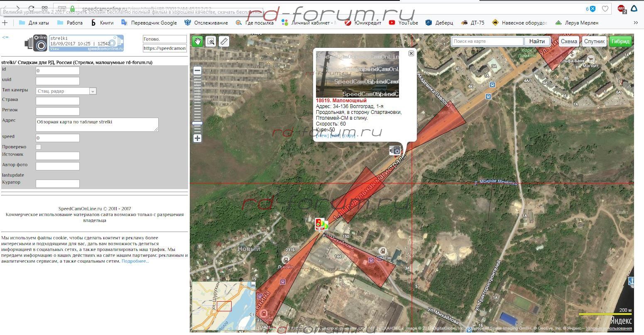Toggle the Проверено checkbox
The image size is (644, 335).
pos(39,147)
